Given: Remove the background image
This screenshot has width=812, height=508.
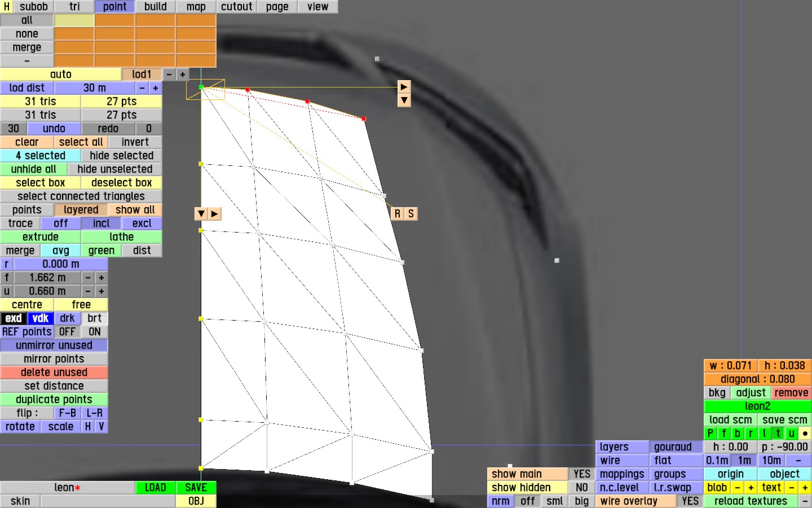Looking at the screenshot, I should tap(792, 393).
